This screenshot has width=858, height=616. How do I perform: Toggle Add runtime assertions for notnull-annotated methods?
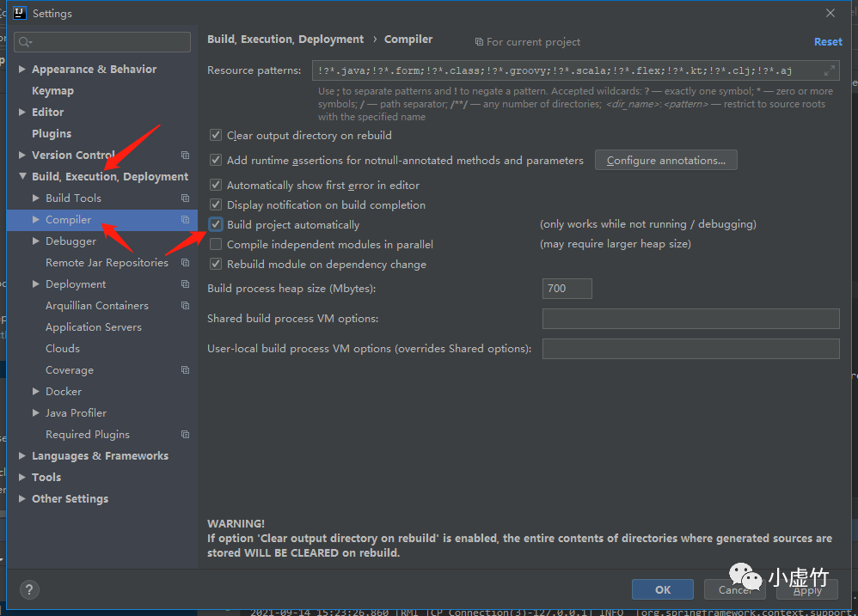pyautogui.click(x=216, y=160)
